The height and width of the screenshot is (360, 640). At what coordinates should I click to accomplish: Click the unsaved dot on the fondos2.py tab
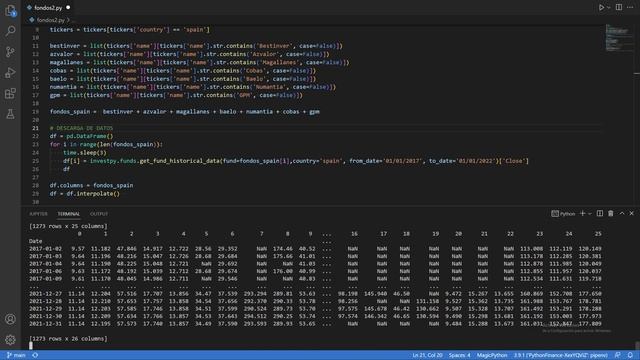point(68,7)
